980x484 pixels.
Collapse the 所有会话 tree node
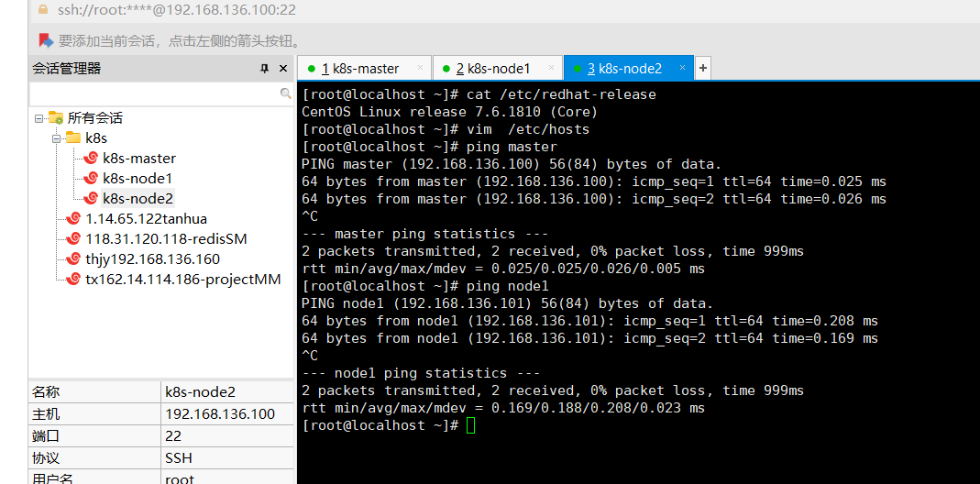coord(39,117)
